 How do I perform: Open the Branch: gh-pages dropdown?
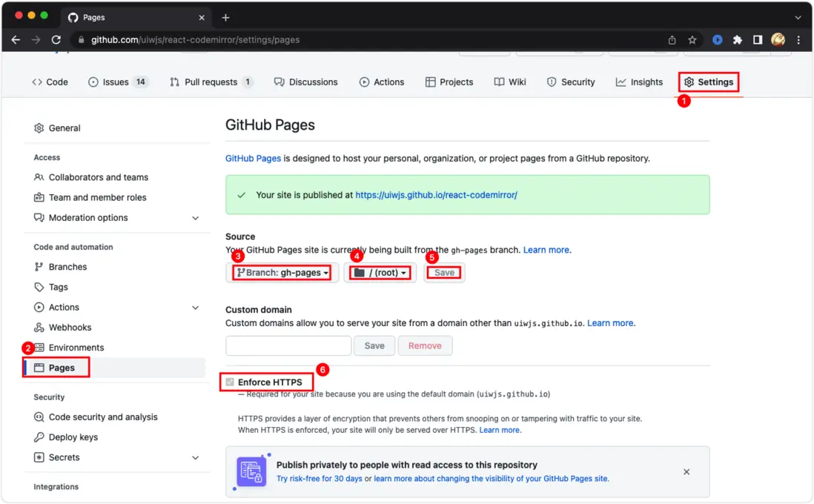282,273
